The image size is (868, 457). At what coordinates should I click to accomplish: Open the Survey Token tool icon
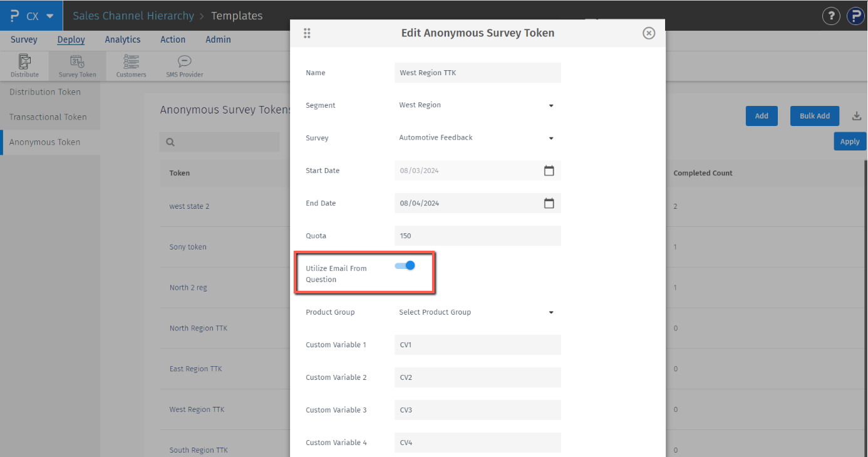click(x=76, y=65)
